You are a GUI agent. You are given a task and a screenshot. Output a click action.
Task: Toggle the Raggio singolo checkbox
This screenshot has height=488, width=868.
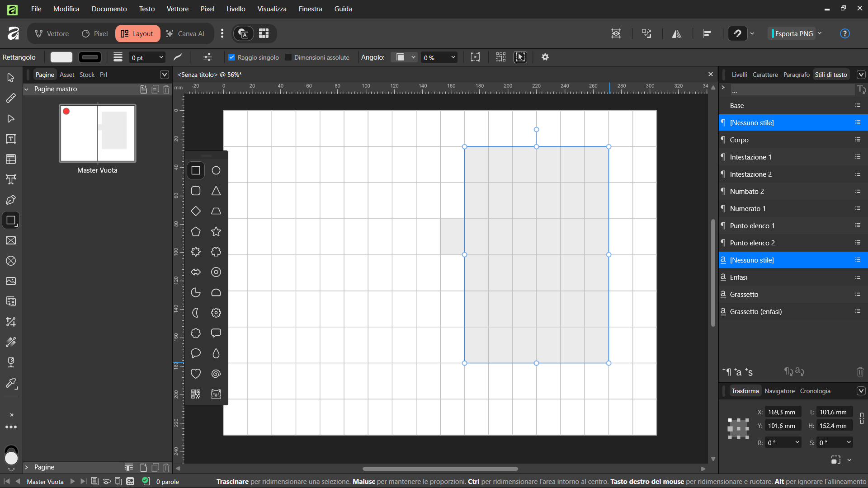point(232,57)
